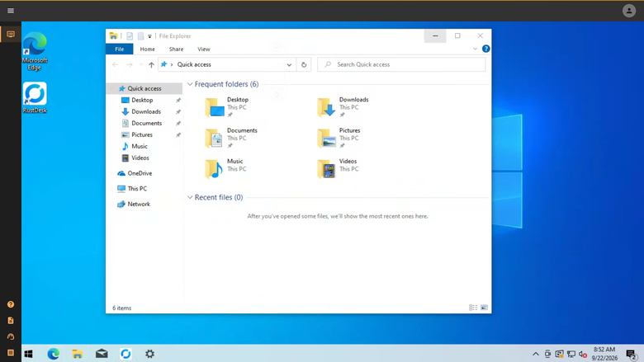This screenshot has width=644, height=362.
Task: Go up one level with the up arrow
Action: [x=151, y=65]
